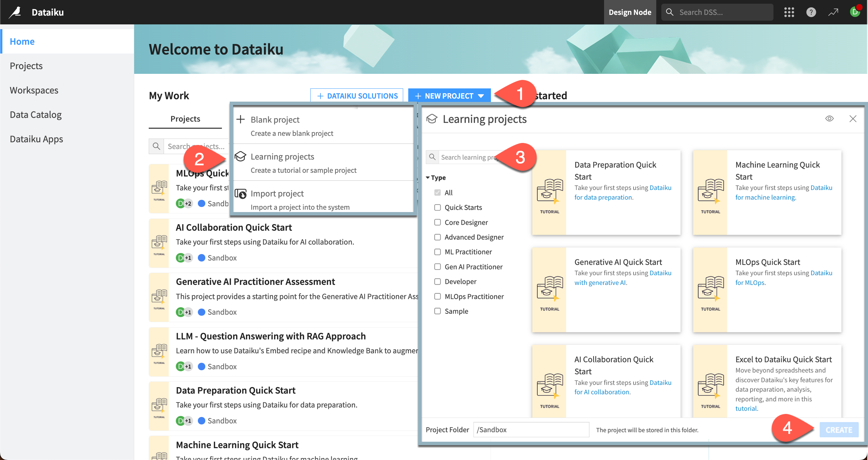Viewport: 868px width, 460px height.
Task: Toggle the eye preview icon in Learning projects header
Action: [830, 119]
